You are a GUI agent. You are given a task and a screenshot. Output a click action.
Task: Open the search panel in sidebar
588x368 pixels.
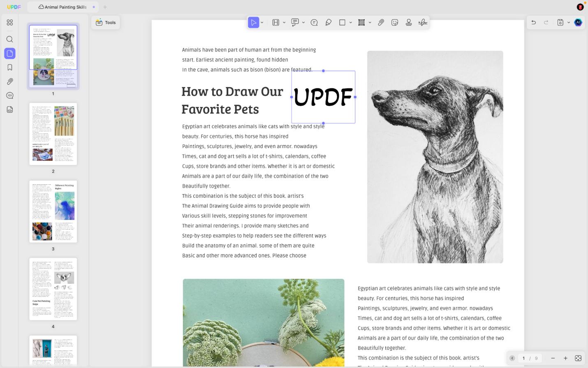(x=10, y=39)
